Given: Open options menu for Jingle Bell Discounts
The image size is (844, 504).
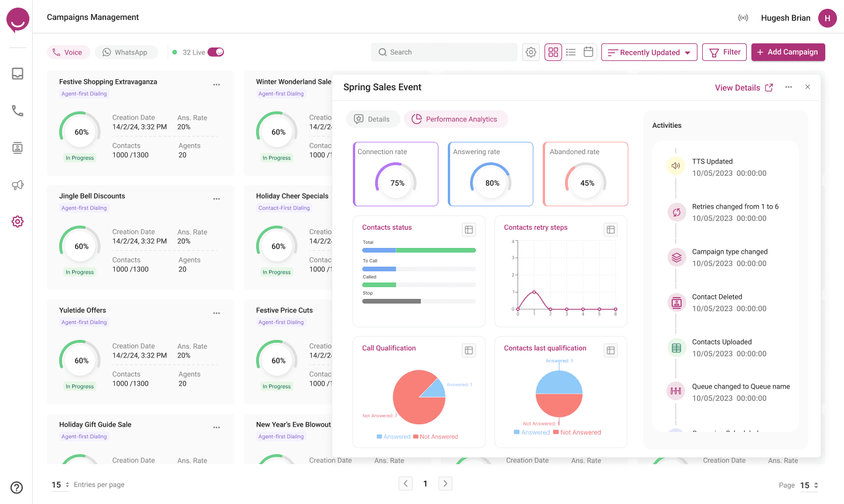Looking at the screenshot, I should (x=217, y=199).
